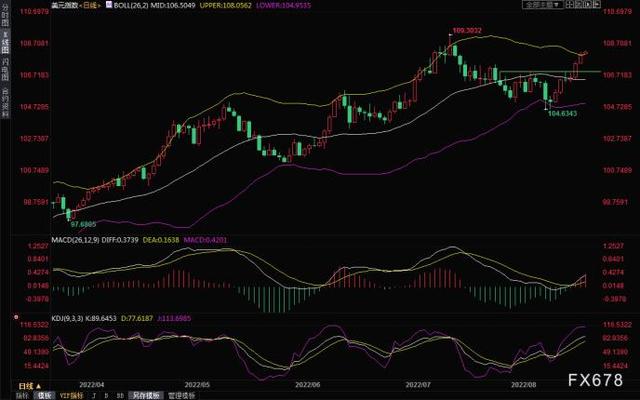
Task: Click the LOWER:104.9535 value
Action: coord(283,5)
